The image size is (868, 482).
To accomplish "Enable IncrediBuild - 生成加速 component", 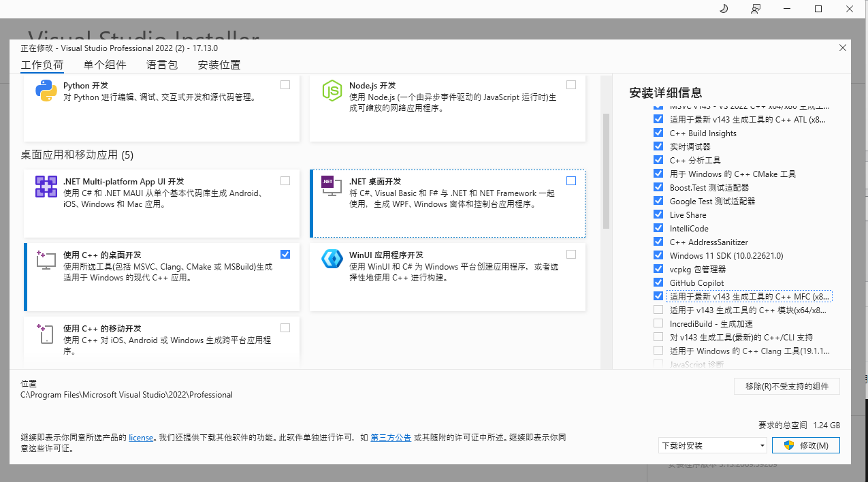I will coord(658,323).
